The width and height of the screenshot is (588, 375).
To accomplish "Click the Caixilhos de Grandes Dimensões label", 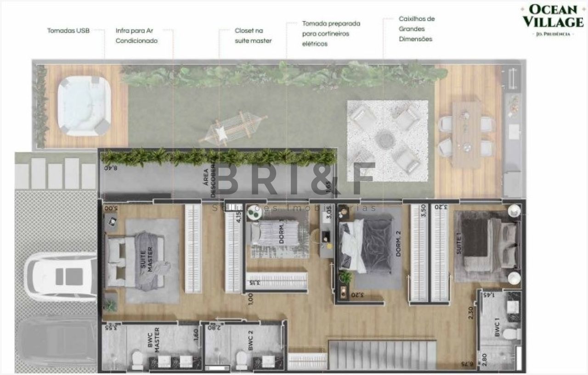I will [x=417, y=29].
